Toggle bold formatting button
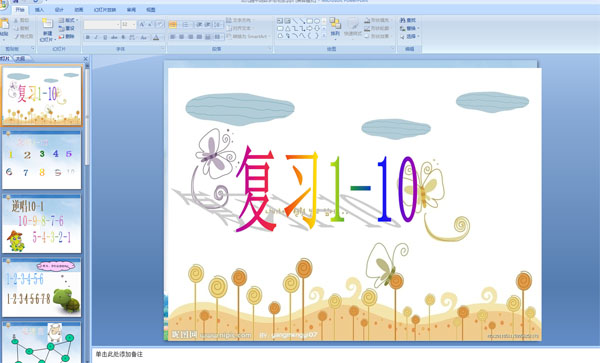Screen dimensions: 600x363 tap(88, 37)
